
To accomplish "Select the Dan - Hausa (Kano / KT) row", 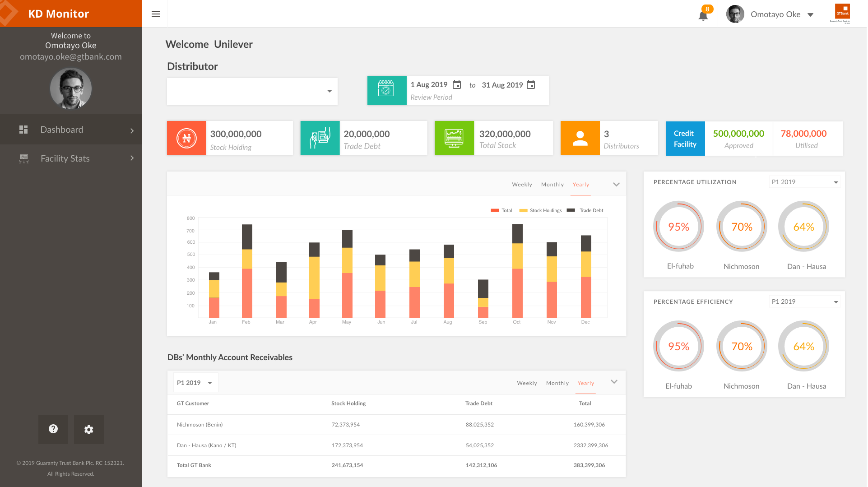I will [396, 445].
